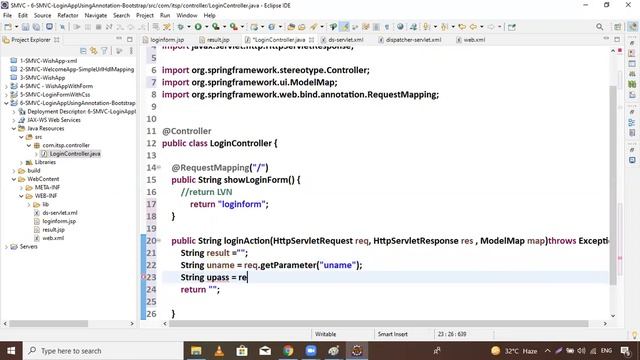The height and width of the screenshot is (360, 640).
Task: Expand the Servers node
Action: tap(6, 247)
